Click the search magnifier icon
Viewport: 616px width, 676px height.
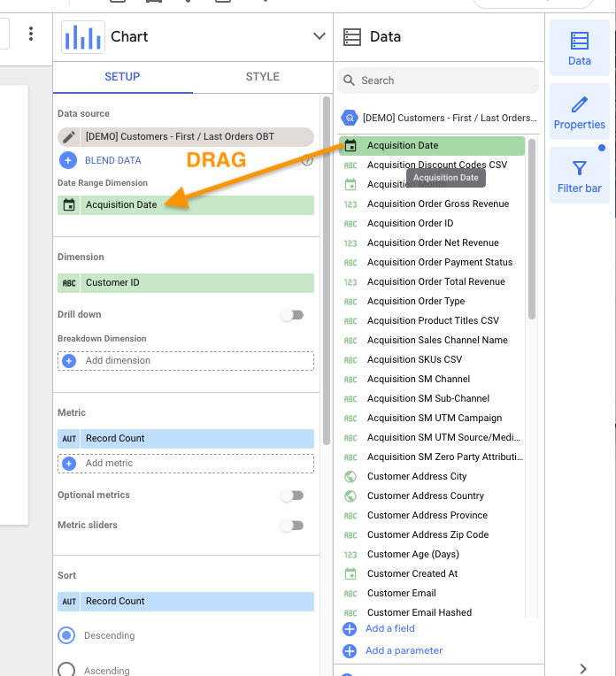tap(349, 81)
